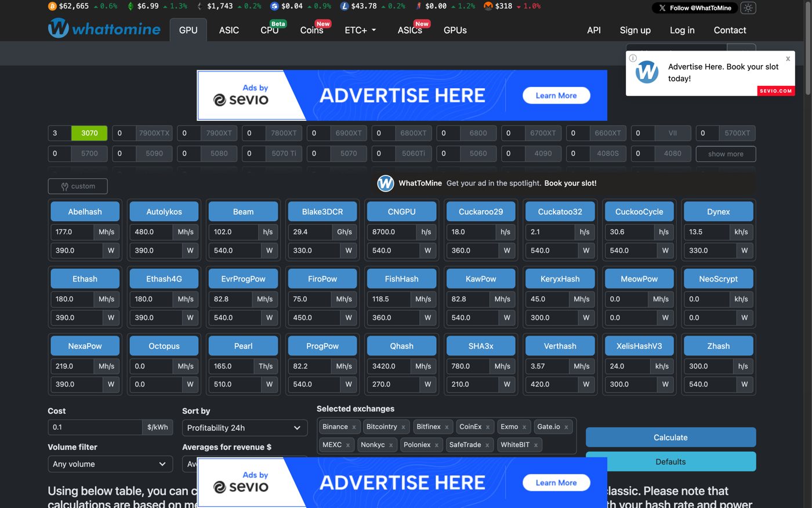Click the Ethereum ticker icon at $1,743

point(200,6)
